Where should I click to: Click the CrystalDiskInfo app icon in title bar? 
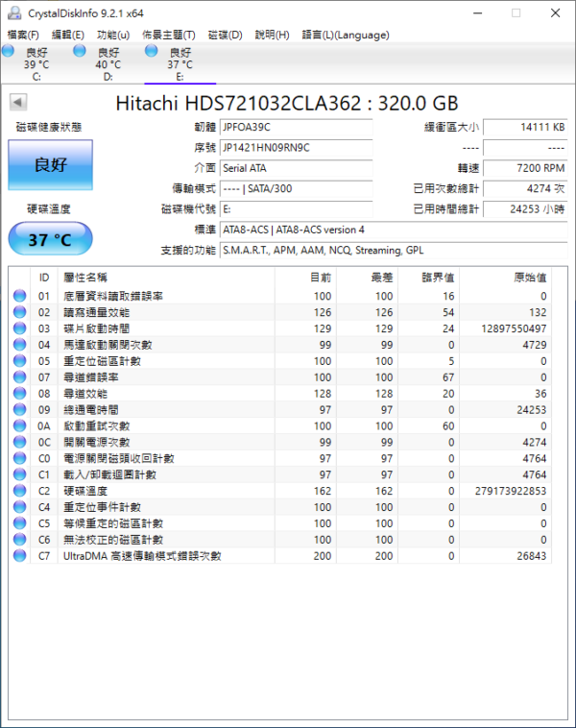click(12, 12)
